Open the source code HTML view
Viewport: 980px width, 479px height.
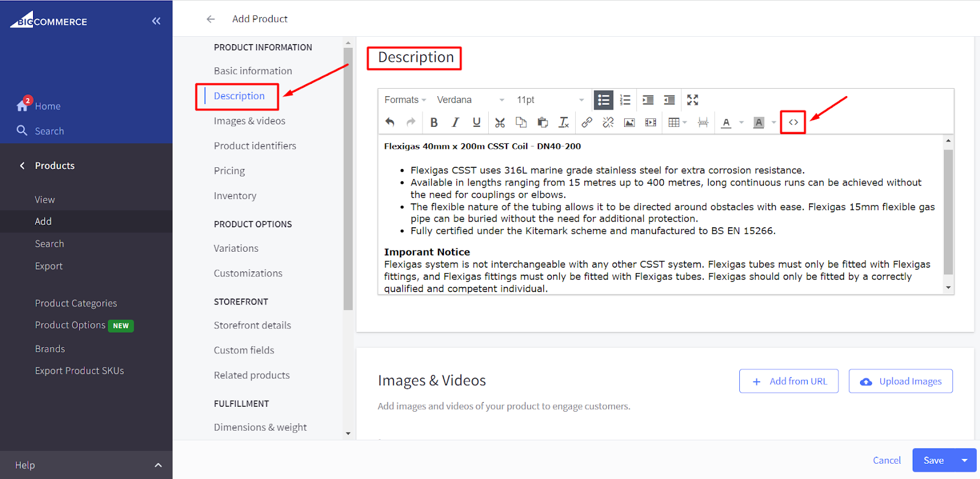tap(793, 123)
